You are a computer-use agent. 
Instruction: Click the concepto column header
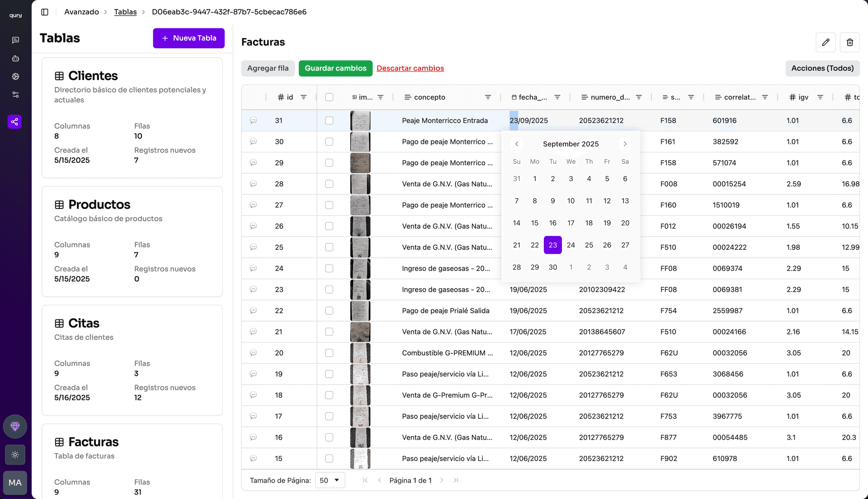[429, 97]
